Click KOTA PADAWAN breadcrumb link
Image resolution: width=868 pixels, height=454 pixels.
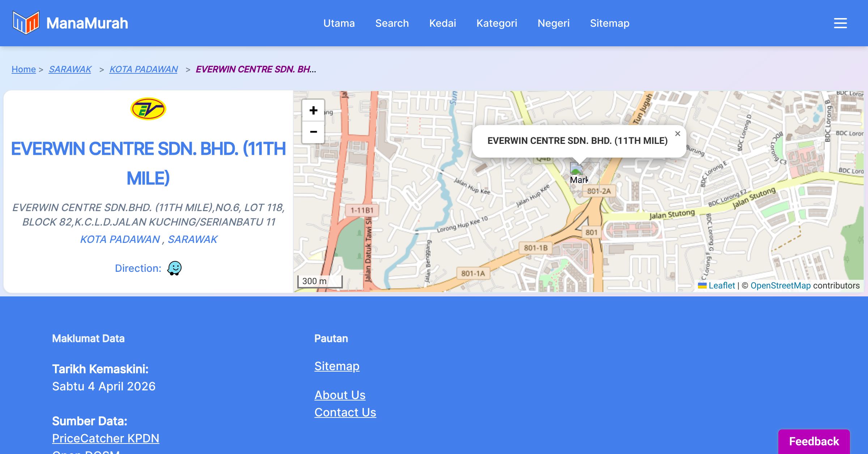pyautogui.click(x=144, y=69)
